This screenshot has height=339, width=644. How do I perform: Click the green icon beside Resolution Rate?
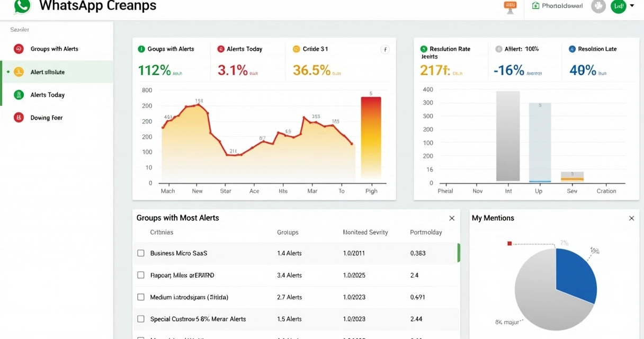(424, 49)
